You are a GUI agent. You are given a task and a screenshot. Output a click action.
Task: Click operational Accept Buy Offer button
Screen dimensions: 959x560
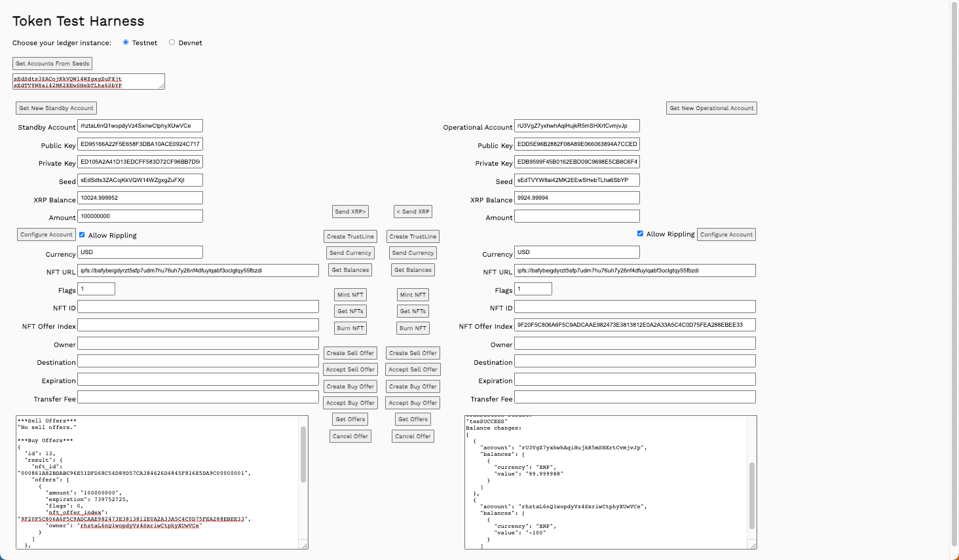tap(413, 403)
